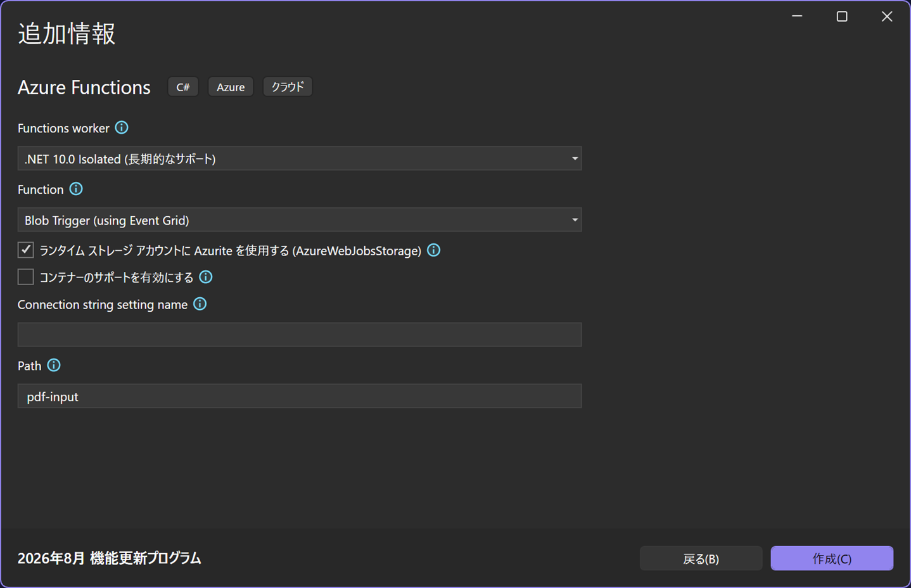Click the Connection string setting name field
Screen dimensions: 911x588
[x=300, y=335]
